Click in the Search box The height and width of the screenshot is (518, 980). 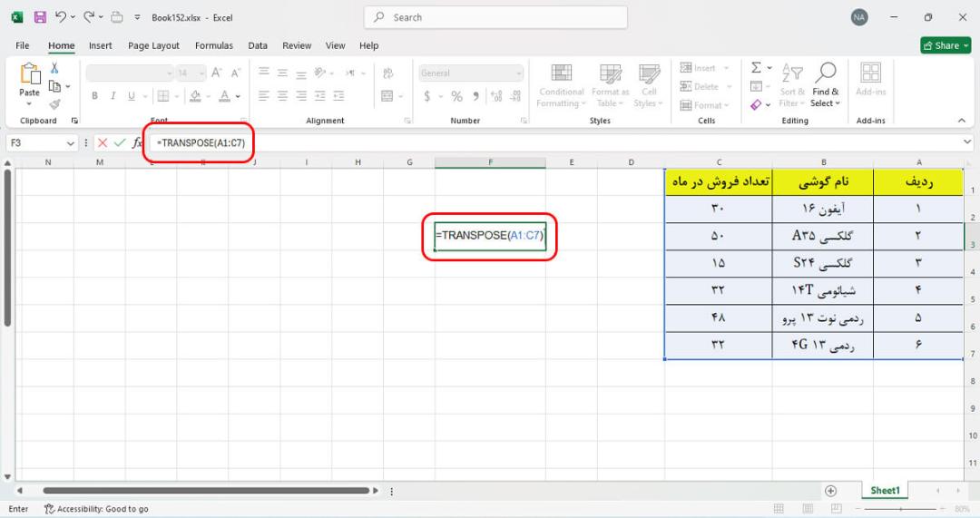click(x=495, y=17)
